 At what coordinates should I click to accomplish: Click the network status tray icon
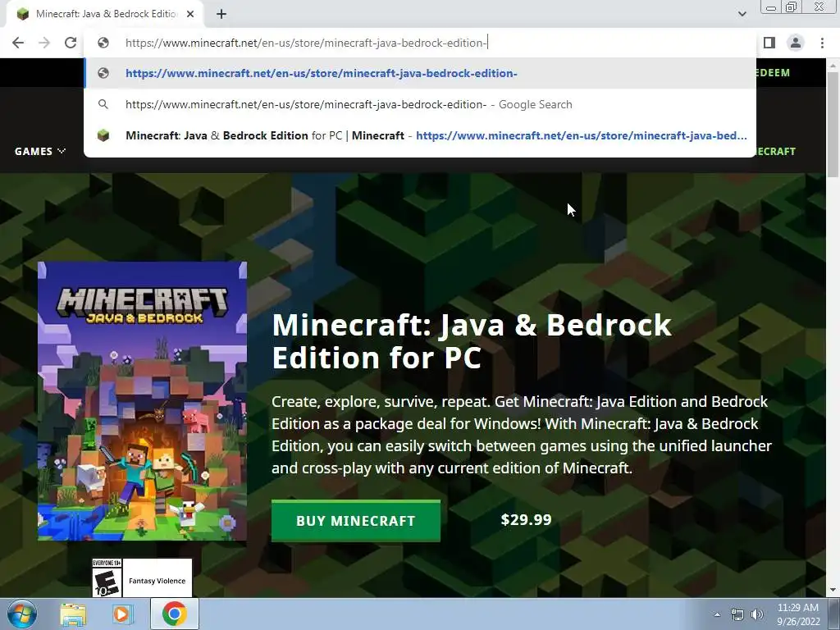(737, 614)
